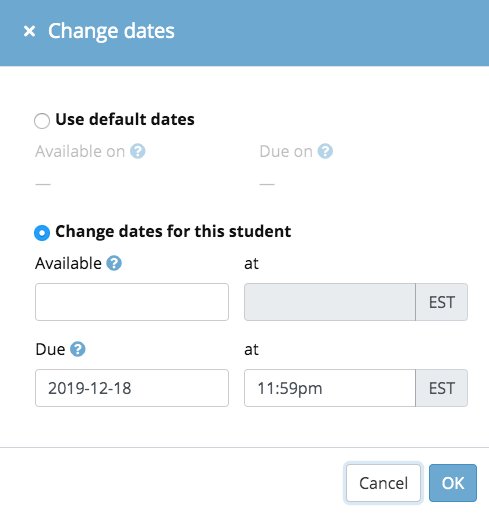489x515 pixels.
Task: Open help tooltip beside 'Due on'
Action: tap(325, 151)
